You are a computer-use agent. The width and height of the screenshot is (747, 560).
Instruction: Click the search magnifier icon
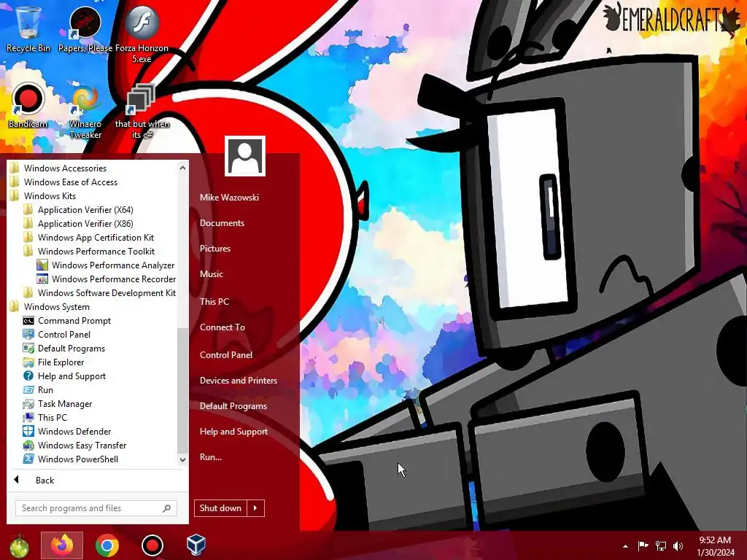click(166, 508)
